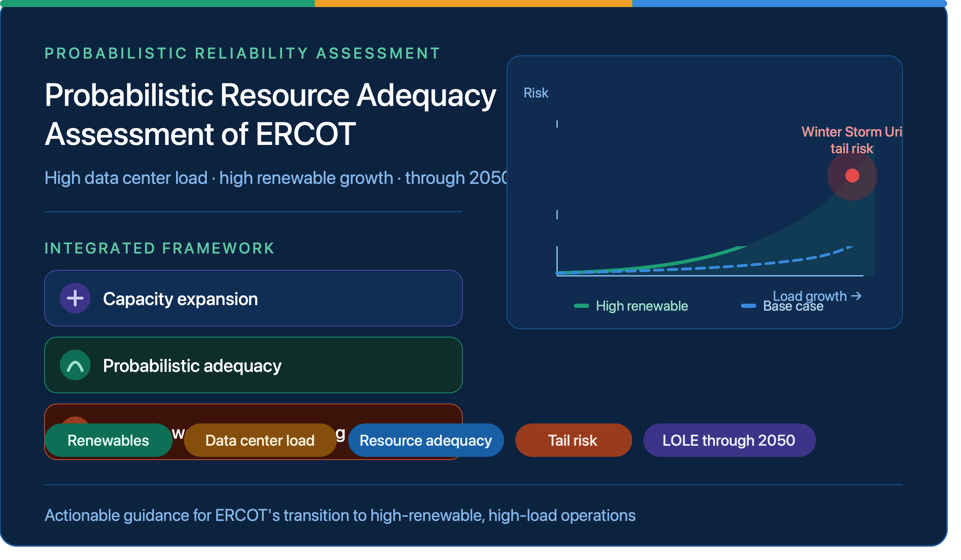Click the Data center load tag
Image resolution: width=961 pixels, height=560 pixels.
click(260, 440)
